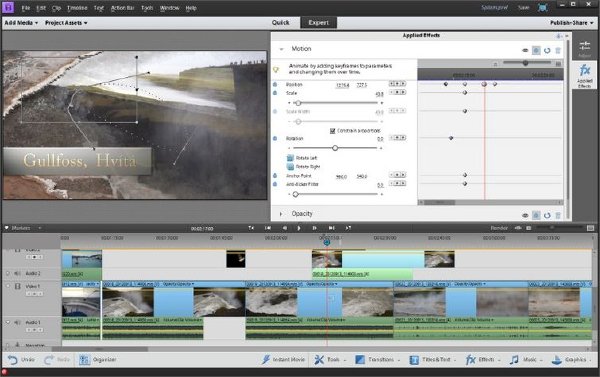The image size is (600, 377).
Task: Open the Publish+Share dropdown
Action: coord(572,23)
